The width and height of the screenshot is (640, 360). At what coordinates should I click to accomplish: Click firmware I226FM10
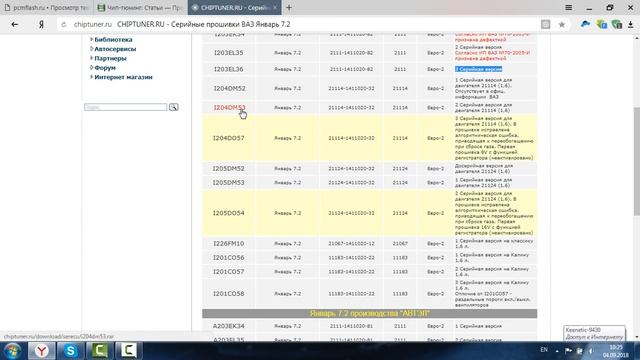click(x=229, y=244)
